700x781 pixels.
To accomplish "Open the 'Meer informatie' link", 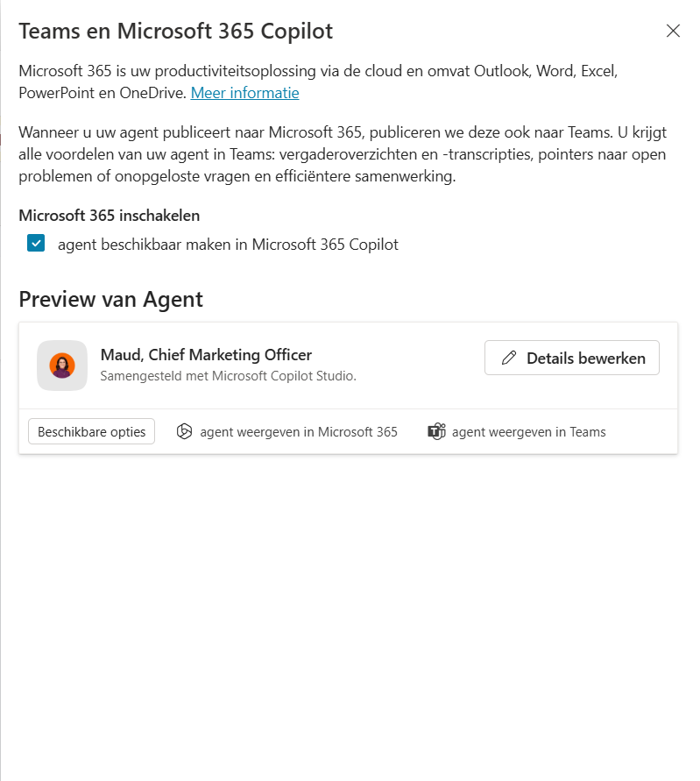I will 244,92.
